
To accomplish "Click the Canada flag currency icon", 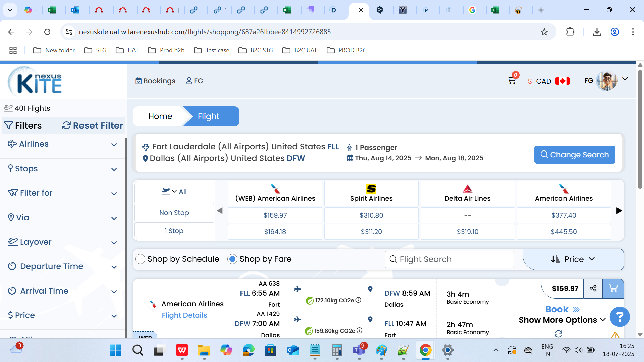I will click(562, 81).
